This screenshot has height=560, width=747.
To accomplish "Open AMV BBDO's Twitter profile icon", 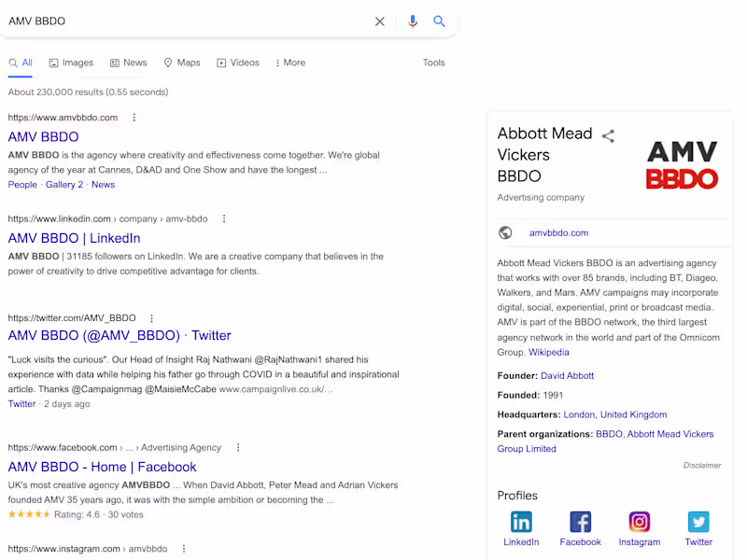I will pos(698,523).
